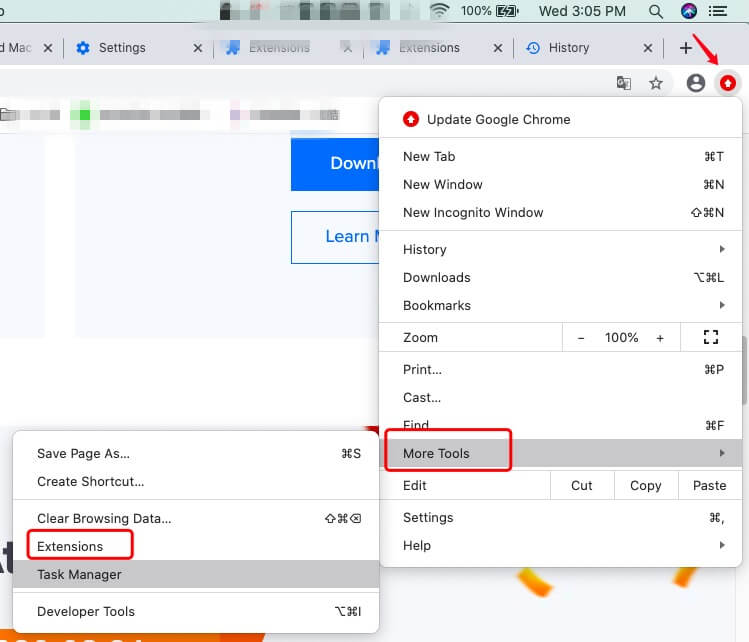Decrease zoom with the minus button
Image resolution: width=749 pixels, height=642 pixels.
point(581,338)
